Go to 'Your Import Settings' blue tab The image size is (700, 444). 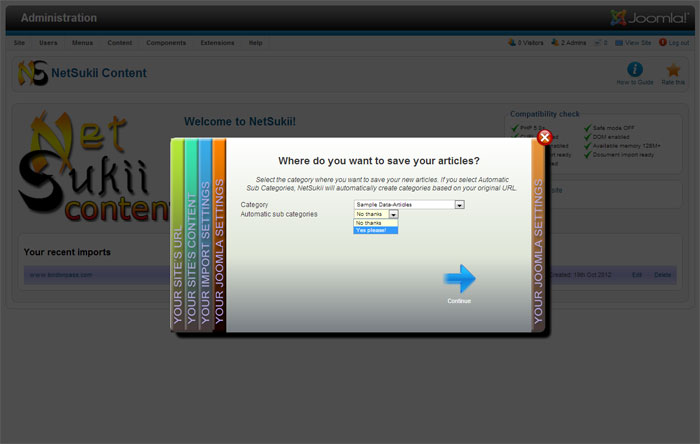[205, 235]
